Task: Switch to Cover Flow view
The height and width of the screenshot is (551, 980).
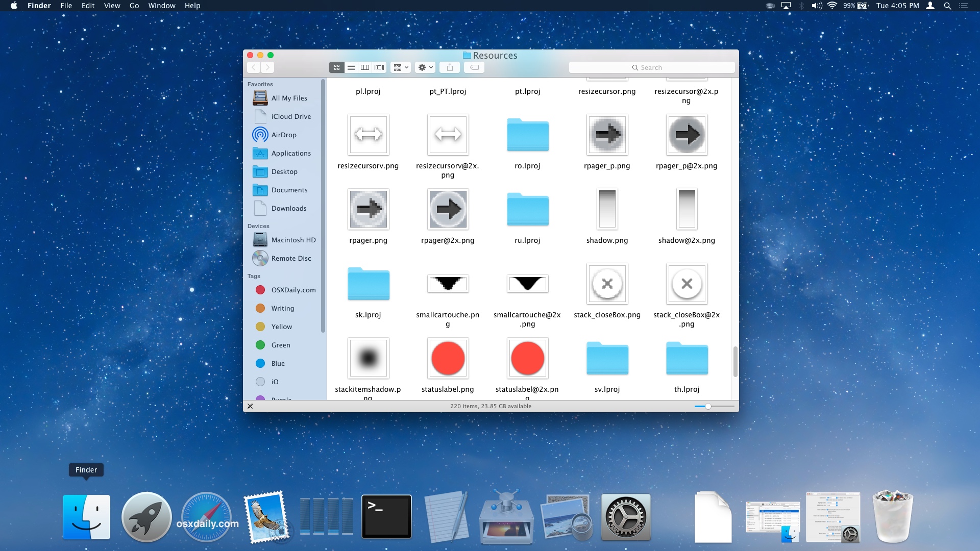Action: (379, 67)
